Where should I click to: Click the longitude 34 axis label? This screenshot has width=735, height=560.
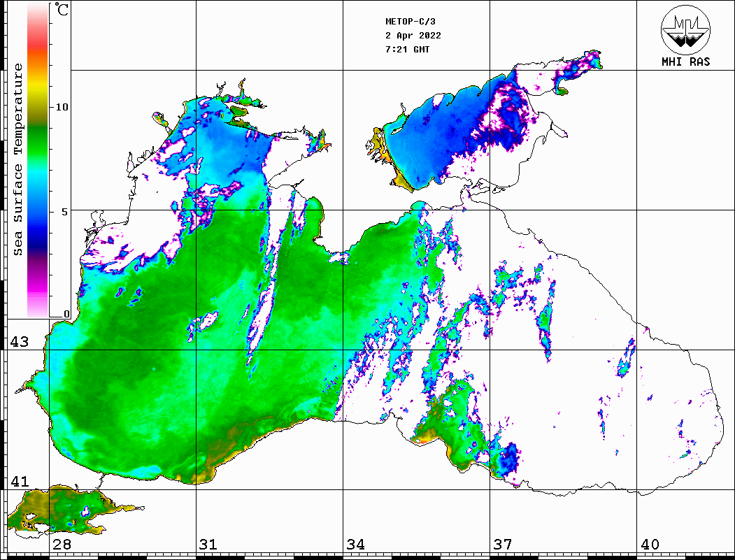[x=355, y=545]
